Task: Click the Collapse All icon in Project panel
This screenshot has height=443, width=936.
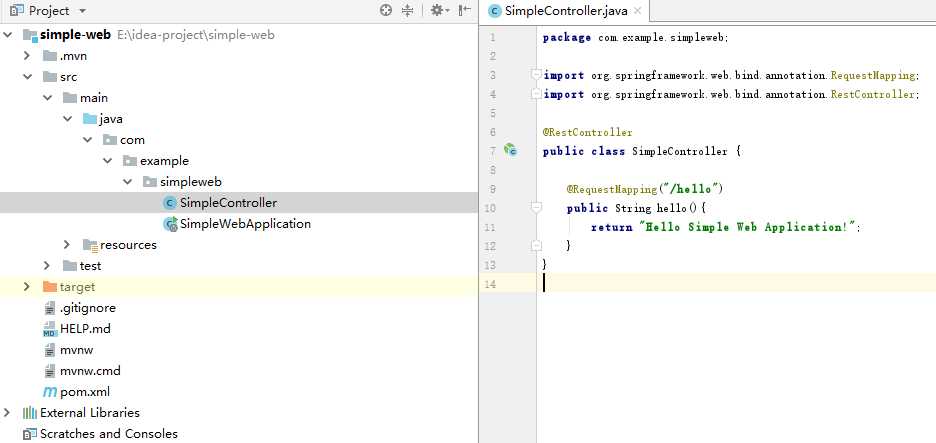Action: tap(407, 10)
